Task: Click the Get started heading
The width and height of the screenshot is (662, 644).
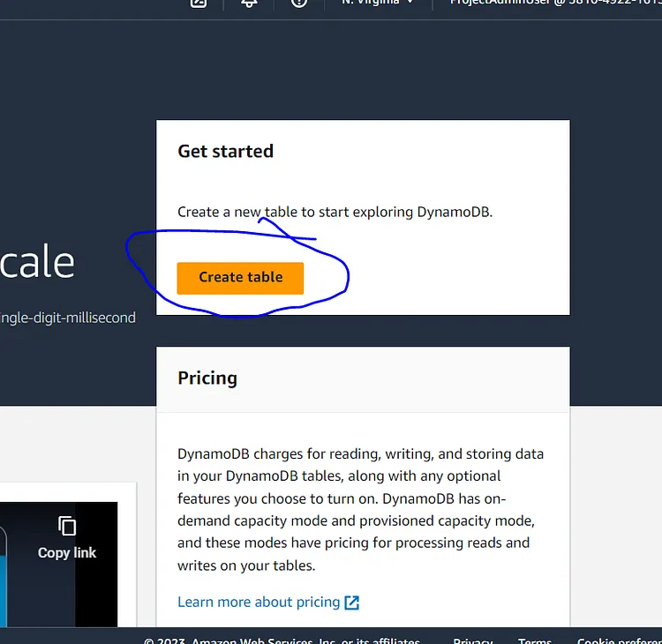Action: 225,151
